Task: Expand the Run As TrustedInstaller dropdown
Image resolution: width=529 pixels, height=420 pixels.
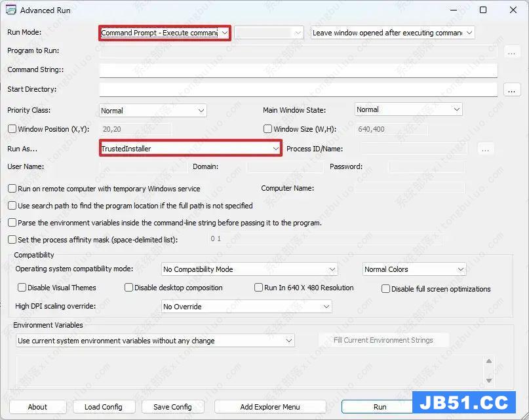Action: click(190, 149)
